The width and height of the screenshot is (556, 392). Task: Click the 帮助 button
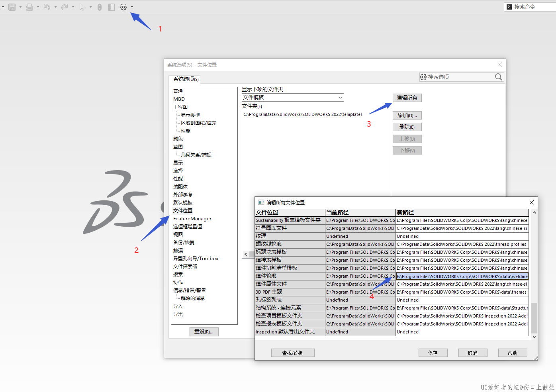click(x=513, y=353)
